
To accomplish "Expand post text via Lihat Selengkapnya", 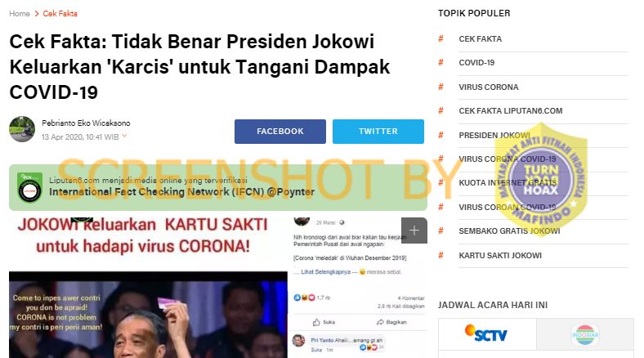I will [x=326, y=272].
